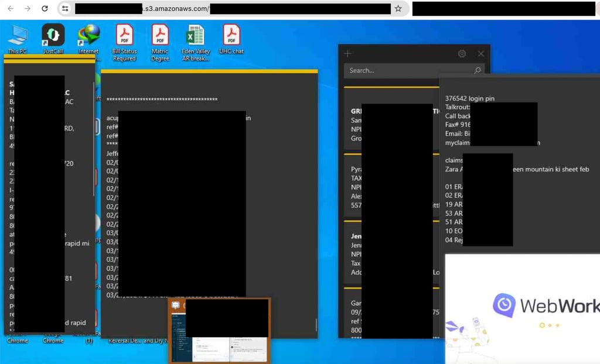This screenshot has width=600, height=364.
Task: Click the '01 ER' line
Action: click(454, 187)
